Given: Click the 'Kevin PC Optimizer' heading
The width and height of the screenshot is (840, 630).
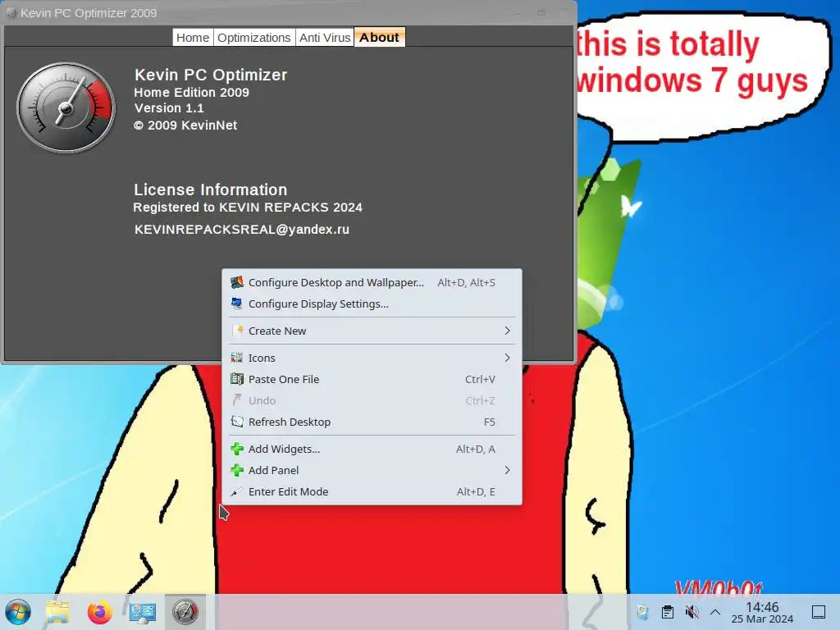Looking at the screenshot, I should tap(211, 75).
